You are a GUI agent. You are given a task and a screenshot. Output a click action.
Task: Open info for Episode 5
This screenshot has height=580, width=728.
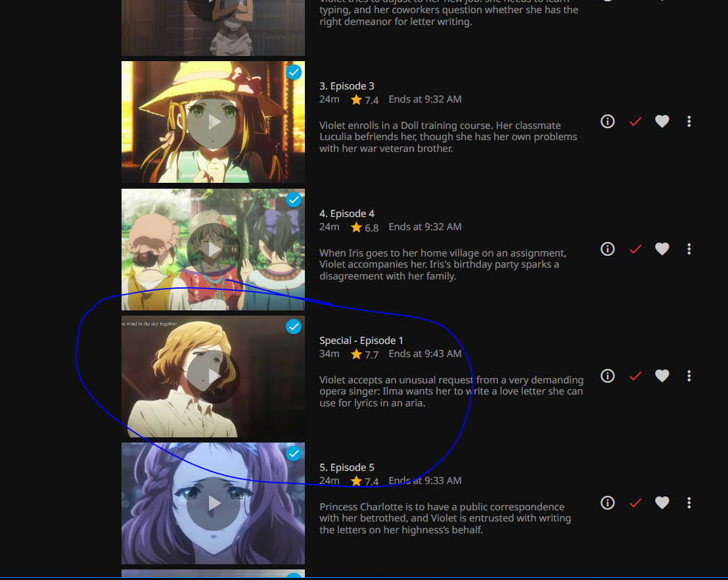(x=607, y=503)
